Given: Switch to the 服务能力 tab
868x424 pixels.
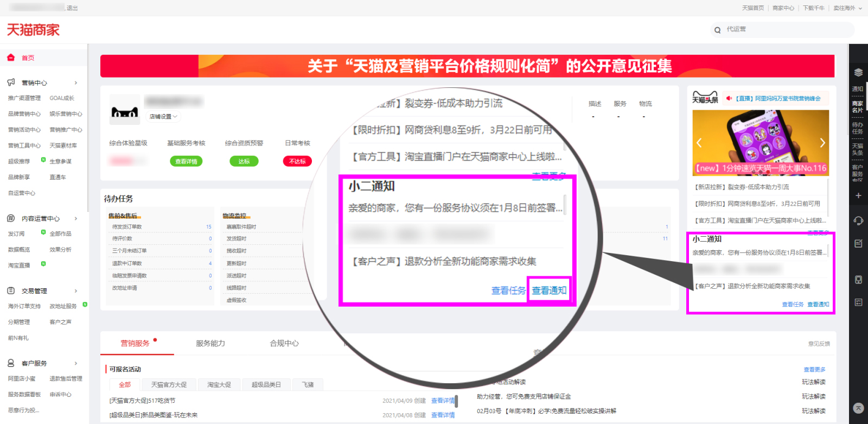Looking at the screenshot, I should coord(210,343).
